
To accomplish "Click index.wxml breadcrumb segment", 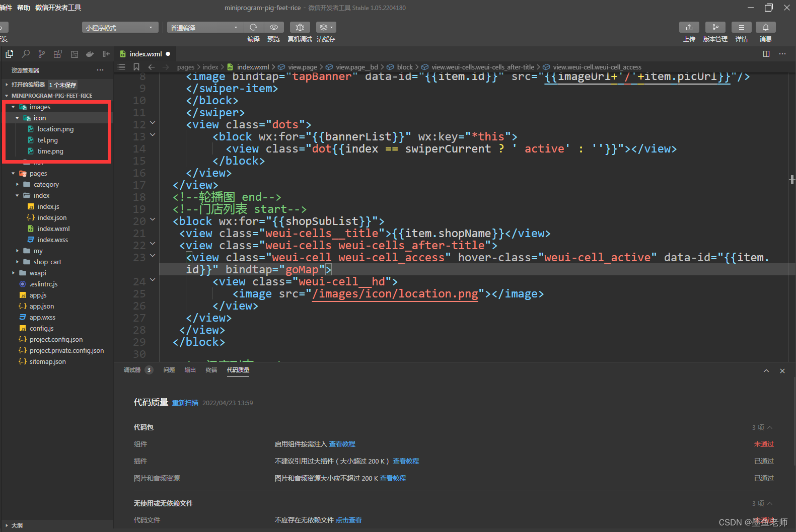I will pos(253,67).
